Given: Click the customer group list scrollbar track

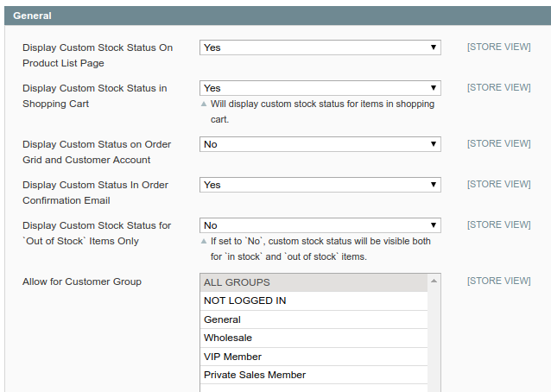Looking at the screenshot, I should [x=434, y=345].
